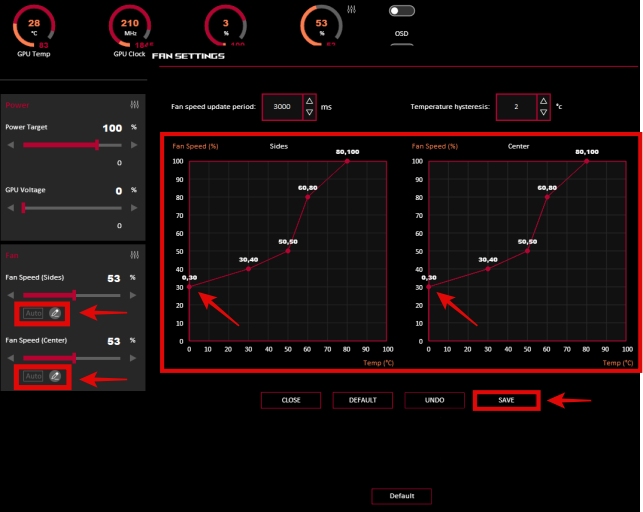
Task: Click the 53 % fan speed gauge
Action: click(x=322, y=25)
